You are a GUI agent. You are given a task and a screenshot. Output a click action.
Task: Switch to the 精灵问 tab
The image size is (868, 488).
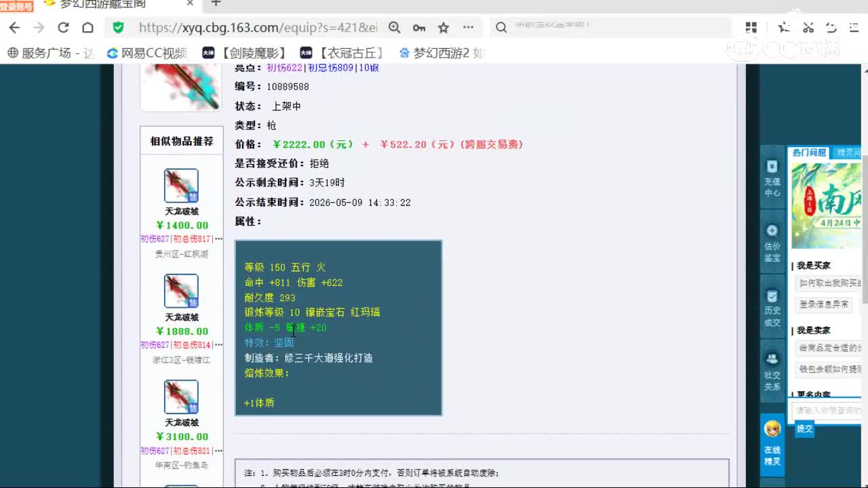point(848,152)
